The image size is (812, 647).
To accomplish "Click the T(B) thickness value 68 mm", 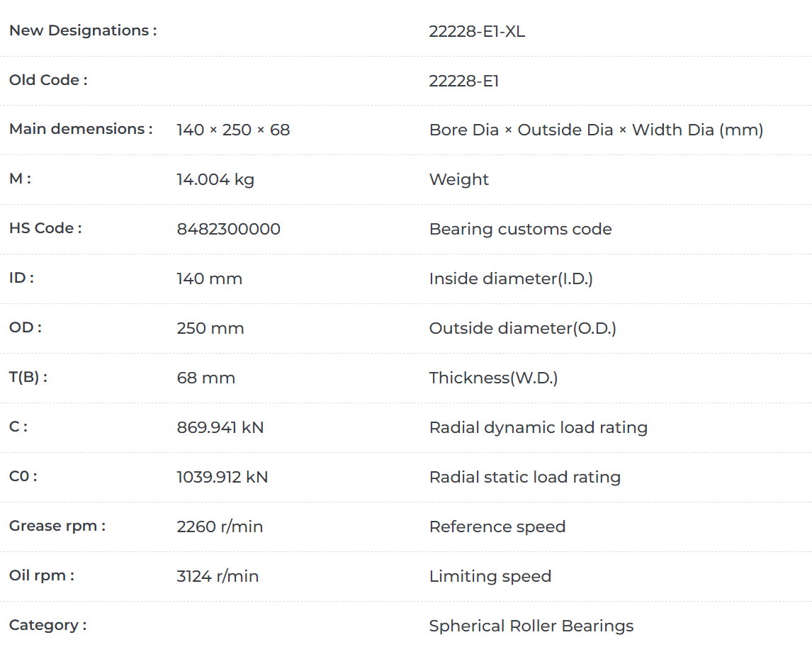I will click(205, 378).
